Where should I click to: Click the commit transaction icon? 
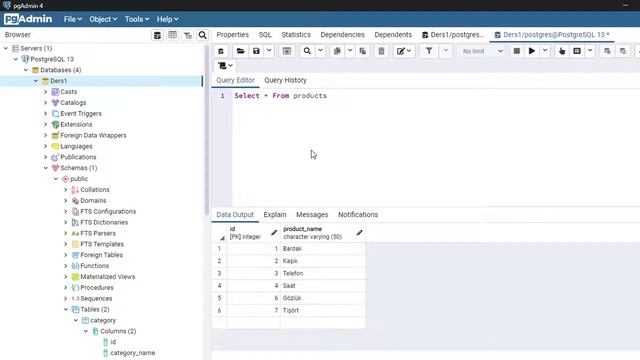click(x=607, y=51)
